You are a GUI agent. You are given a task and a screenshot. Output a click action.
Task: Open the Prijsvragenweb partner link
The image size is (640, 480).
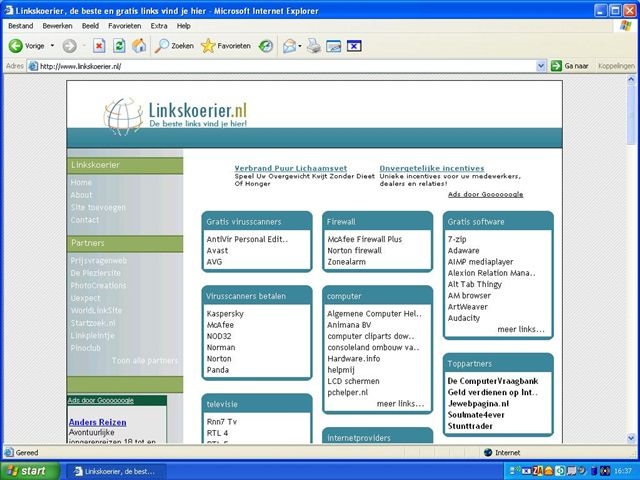[x=98, y=260]
